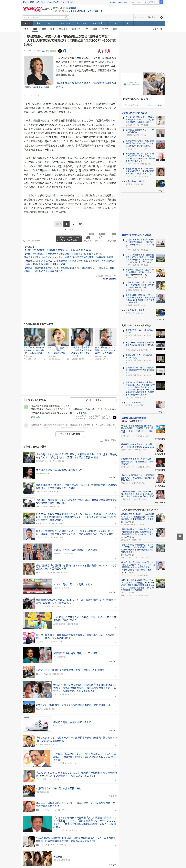The height and width of the screenshot is (868, 186).
Task: Open the 速報 main tab
Action: pos(38,24)
